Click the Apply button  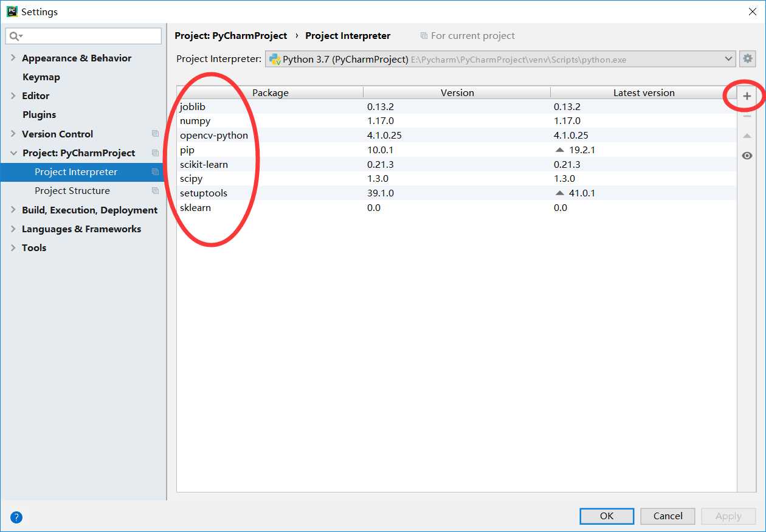728,516
